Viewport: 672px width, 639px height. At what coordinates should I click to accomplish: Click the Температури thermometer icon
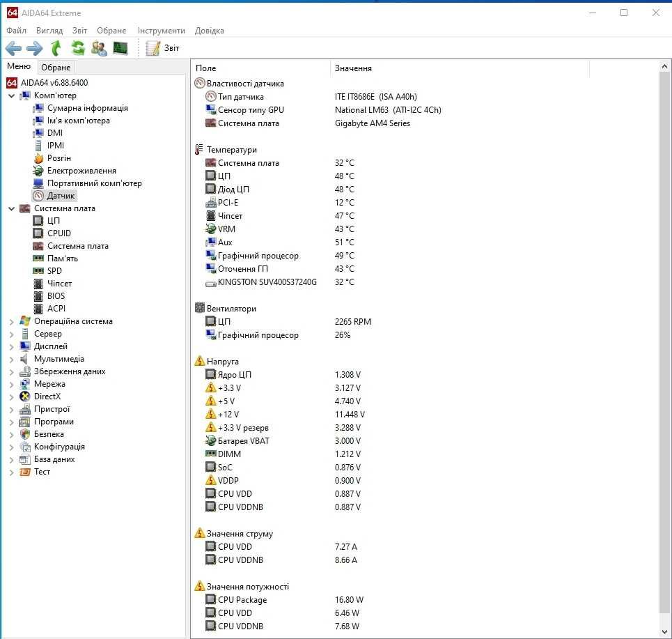pos(199,150)
